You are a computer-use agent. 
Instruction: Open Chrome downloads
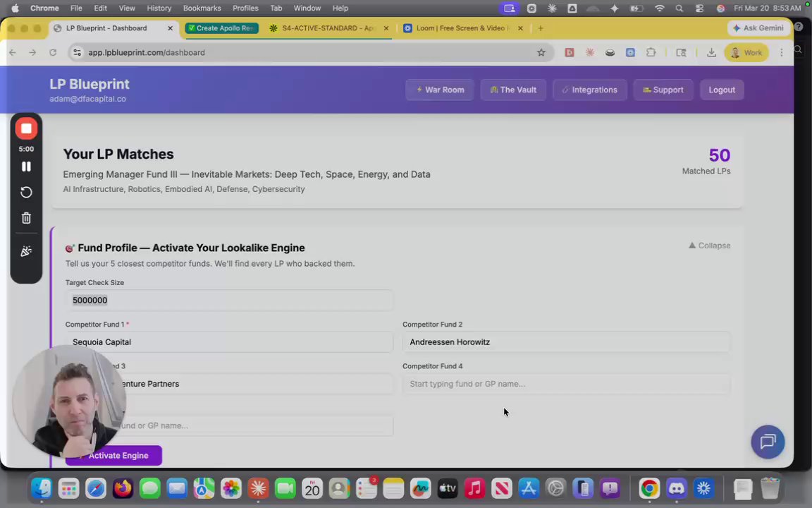coord(711,52)
